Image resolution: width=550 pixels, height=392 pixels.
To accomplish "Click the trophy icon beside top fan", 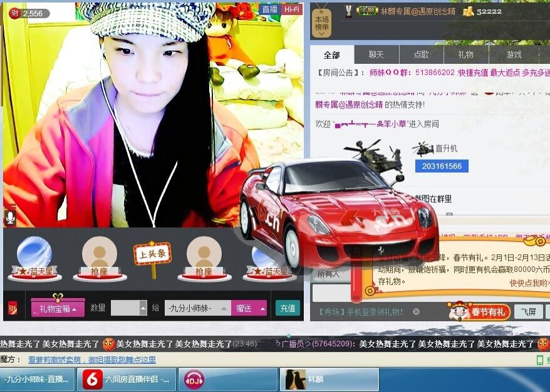I will coord(348,11).
